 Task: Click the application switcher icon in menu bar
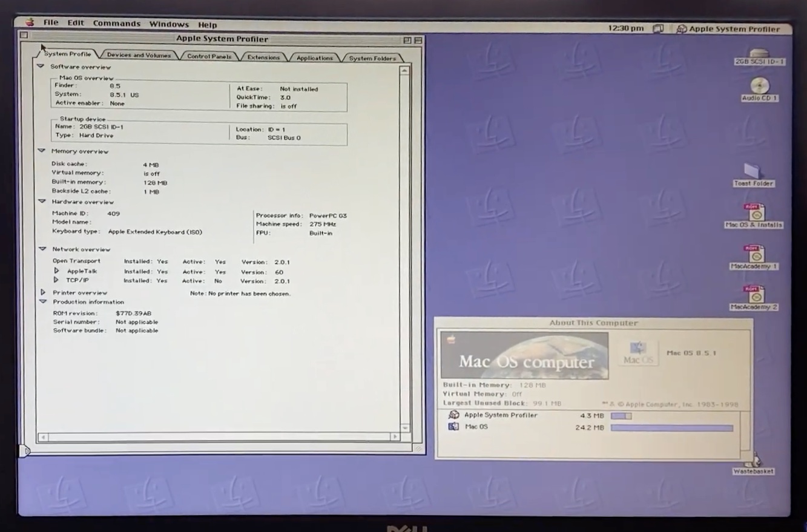tap(681, 29)
